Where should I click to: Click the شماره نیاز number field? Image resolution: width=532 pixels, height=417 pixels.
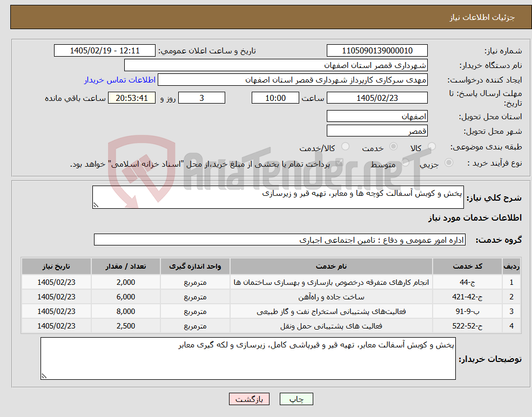click(377, 51)
